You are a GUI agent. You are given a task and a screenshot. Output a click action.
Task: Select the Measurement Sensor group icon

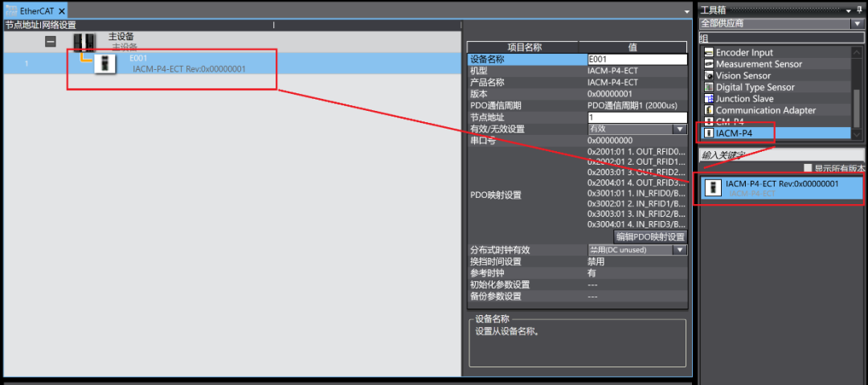click(709, 64)
